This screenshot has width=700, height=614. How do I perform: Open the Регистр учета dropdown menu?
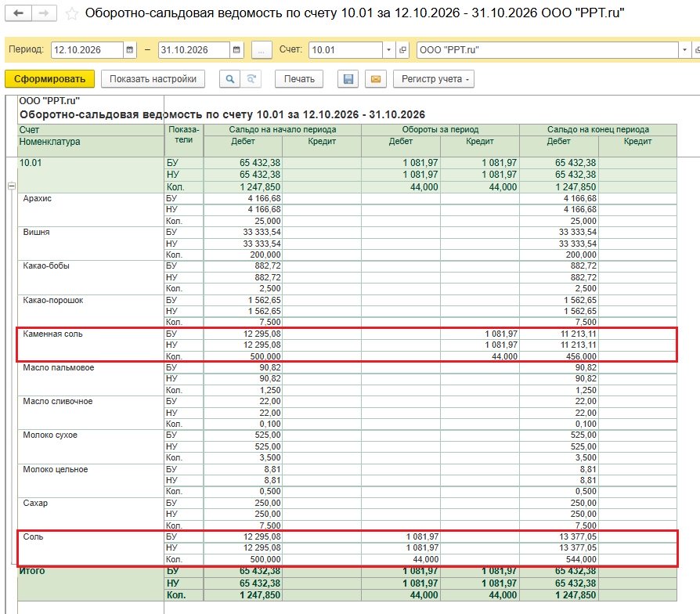434,79
